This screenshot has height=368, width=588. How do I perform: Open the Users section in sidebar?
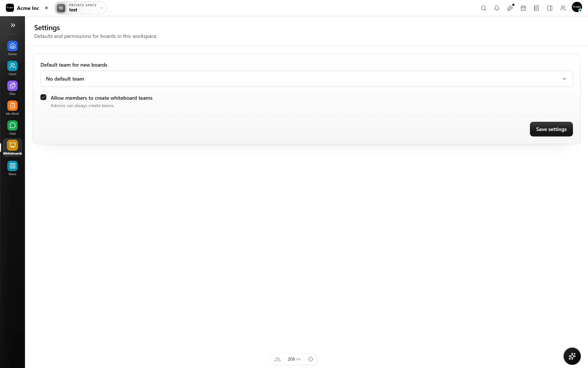pyautogui.click(x=12, y=68)
